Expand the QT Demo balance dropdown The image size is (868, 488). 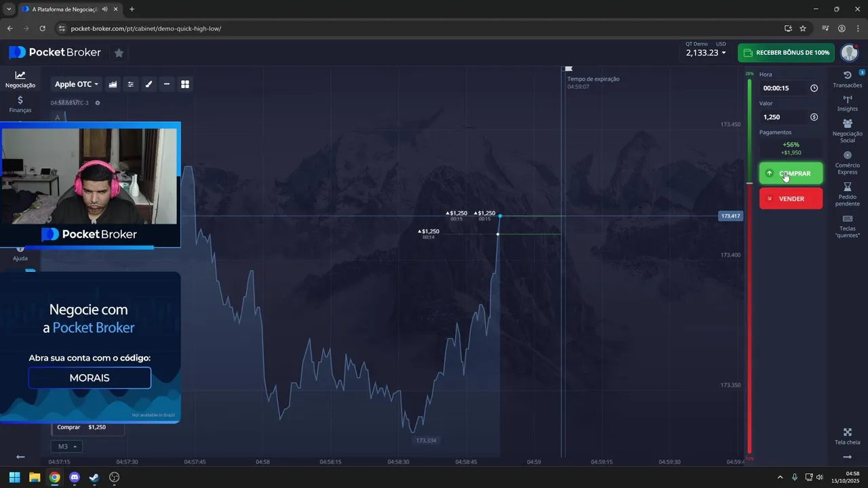706,49
